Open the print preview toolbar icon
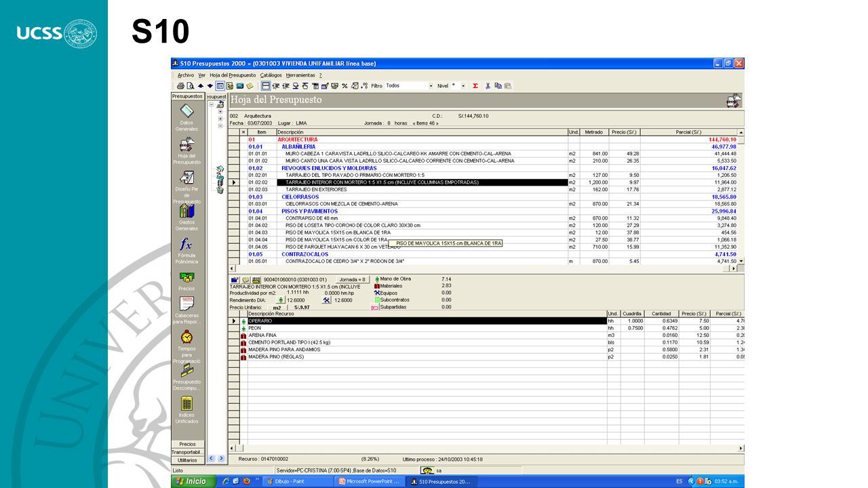The image size is (868, 488). (190, 86)
